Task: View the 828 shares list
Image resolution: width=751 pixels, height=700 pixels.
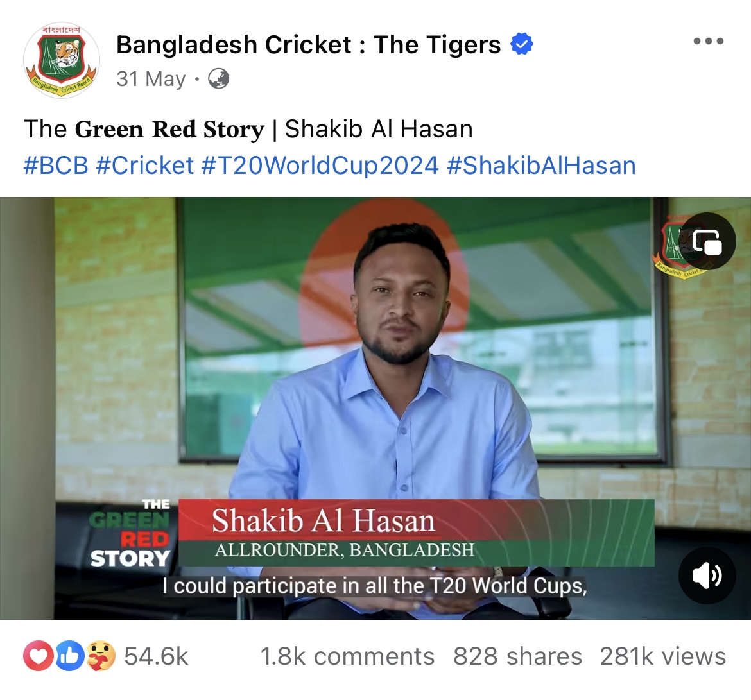Action: pyautogui.click(x=517, y=656)
